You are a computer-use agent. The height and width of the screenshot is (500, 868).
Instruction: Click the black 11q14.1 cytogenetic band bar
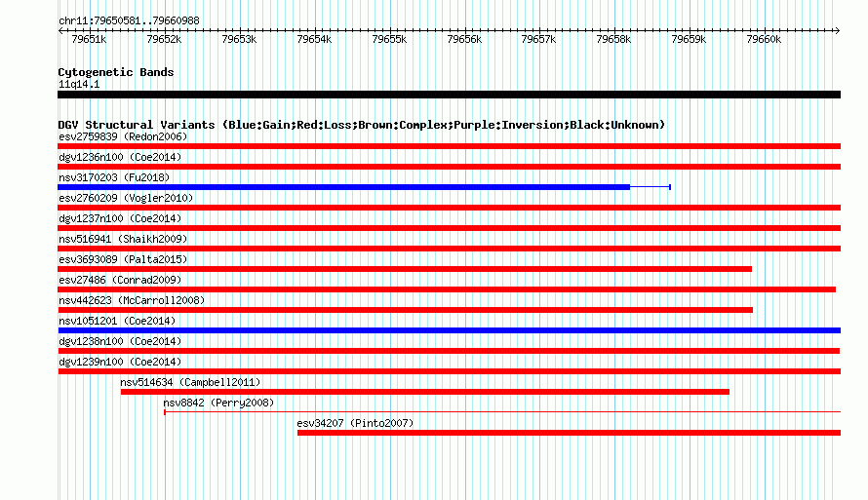point(449,95)
